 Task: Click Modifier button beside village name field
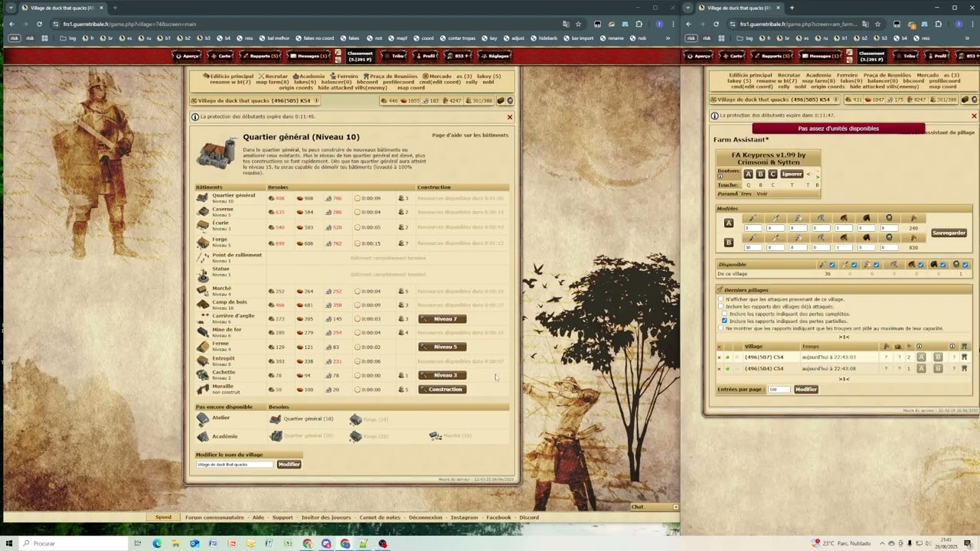pyautogui.click(x=289, y=465)
